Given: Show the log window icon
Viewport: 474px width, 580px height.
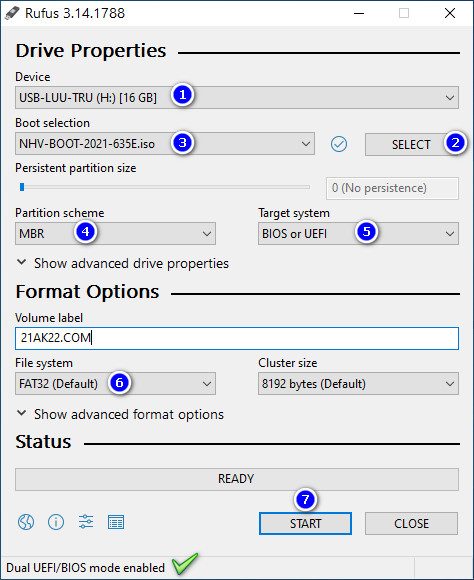Looking at the screenshot, I should 116,522.
